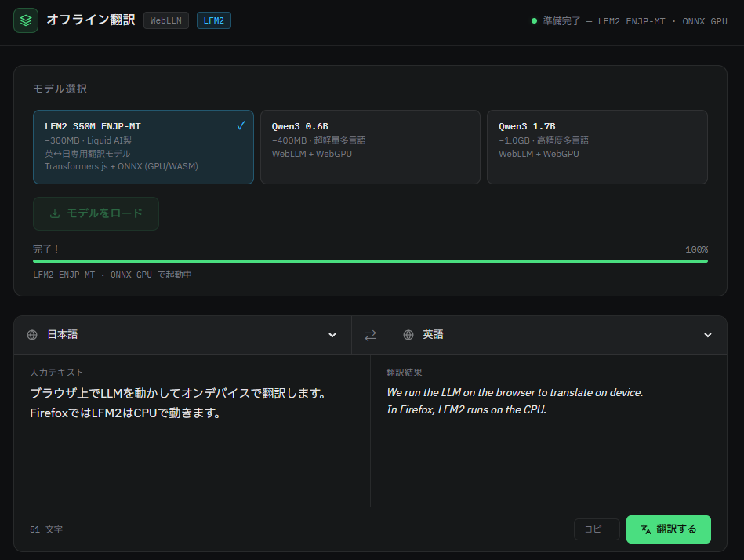Select the LFM2 350M ENJP-MT model

(143, 147)
